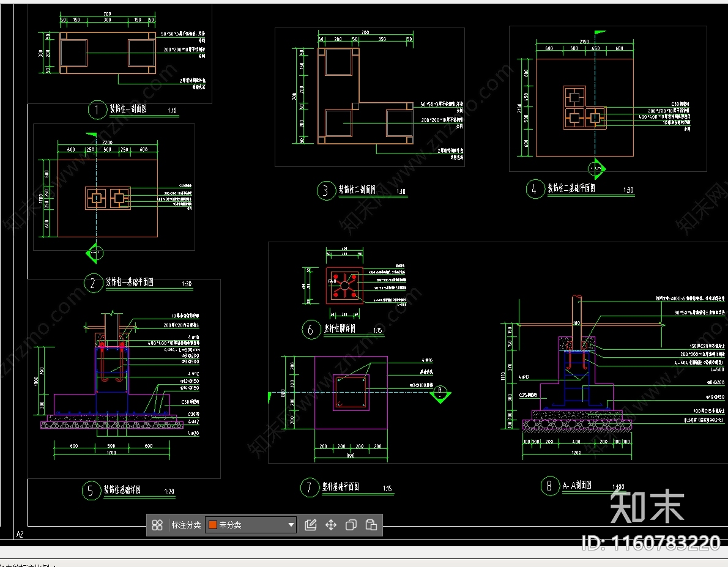Click the four-squares grid icon in the annotation toolbar

157,525
